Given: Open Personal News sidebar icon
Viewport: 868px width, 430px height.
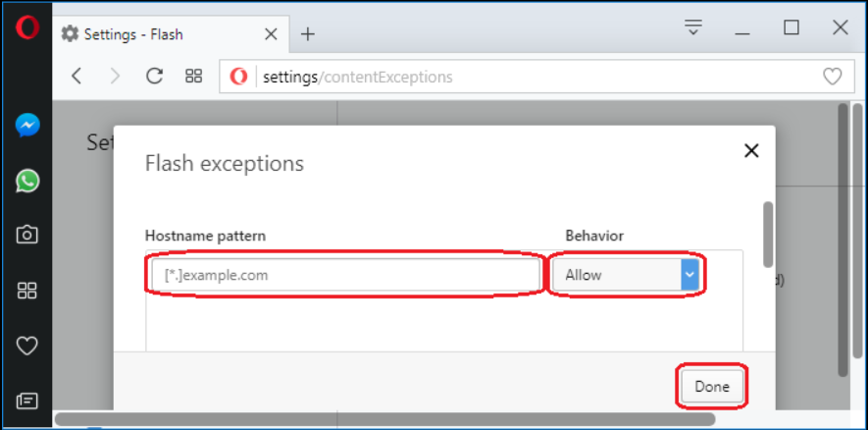Looking at the screenshot, I should point(27,401).
